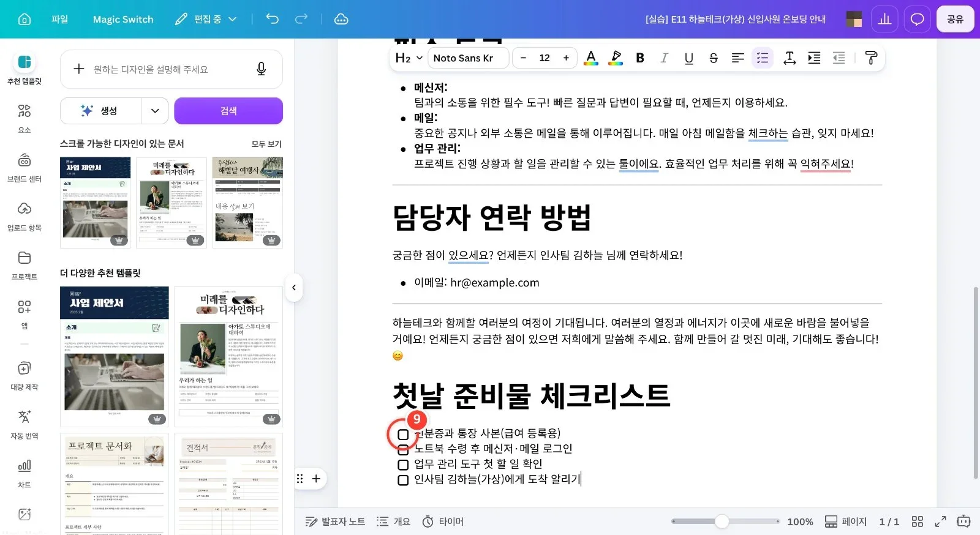Open 요소 elements sidebar tab
The height and width of the screenshot is (535, 980).
point(24,118)
